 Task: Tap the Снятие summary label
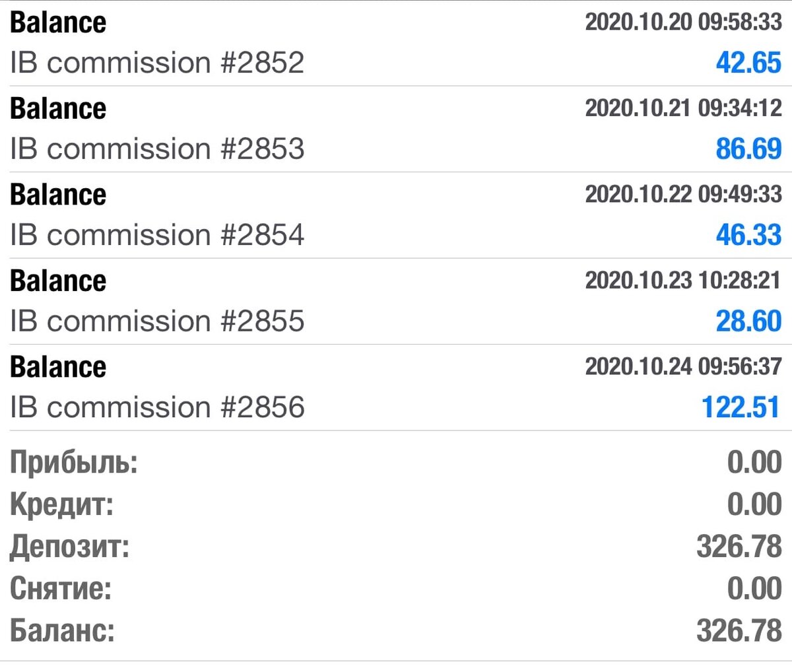click(x=61, y=589)
